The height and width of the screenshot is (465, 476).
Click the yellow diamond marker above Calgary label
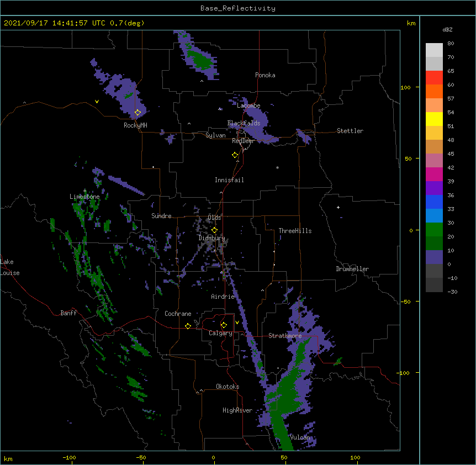[x=224, y=325]
